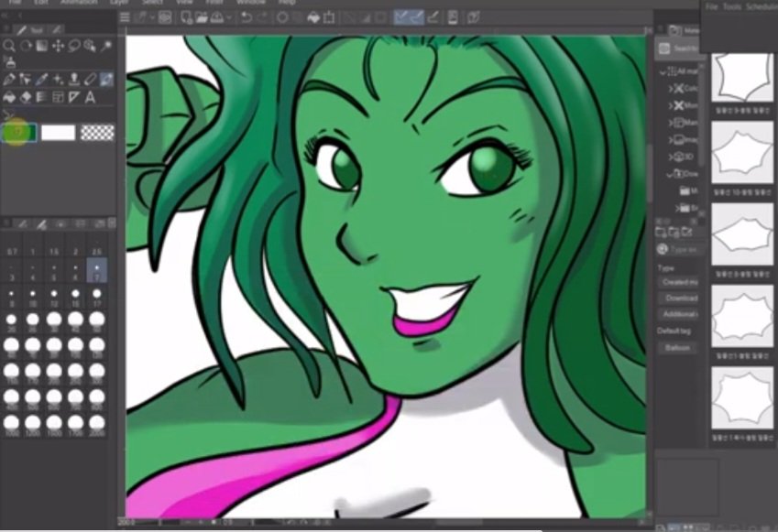Click the Clip Studio icon in command bar
Screen dimensions: 778x532
474,17
